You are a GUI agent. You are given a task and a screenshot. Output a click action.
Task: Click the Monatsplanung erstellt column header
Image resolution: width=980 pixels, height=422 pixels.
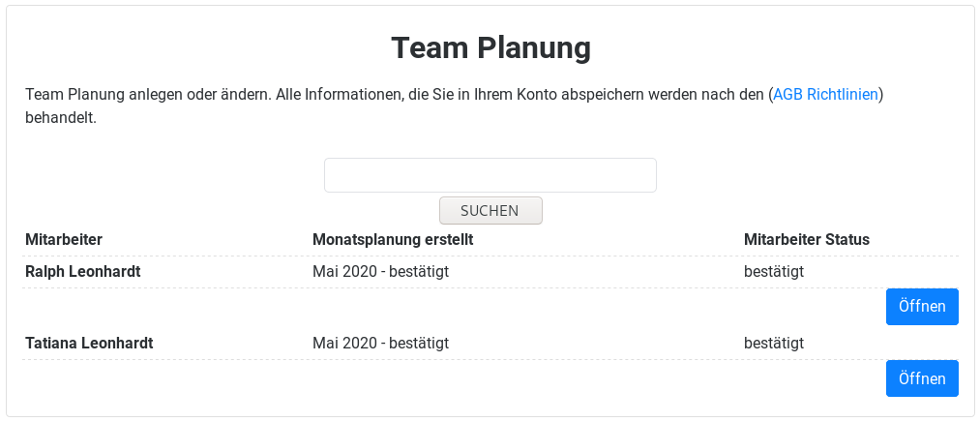392,239
